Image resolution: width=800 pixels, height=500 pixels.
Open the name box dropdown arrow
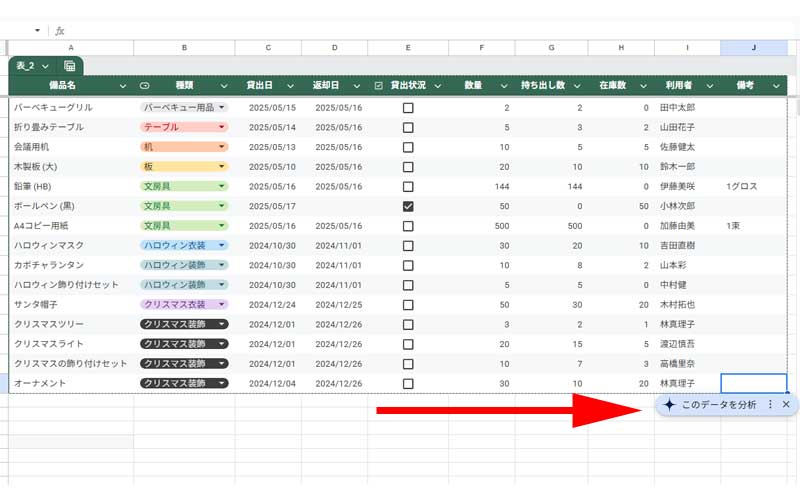(37, 31)
